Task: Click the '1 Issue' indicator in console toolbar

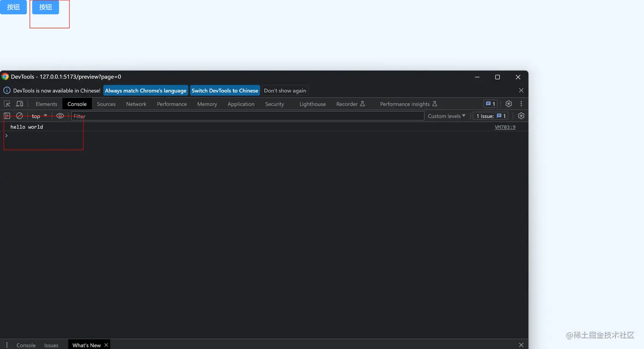Action: pos(491,116)
